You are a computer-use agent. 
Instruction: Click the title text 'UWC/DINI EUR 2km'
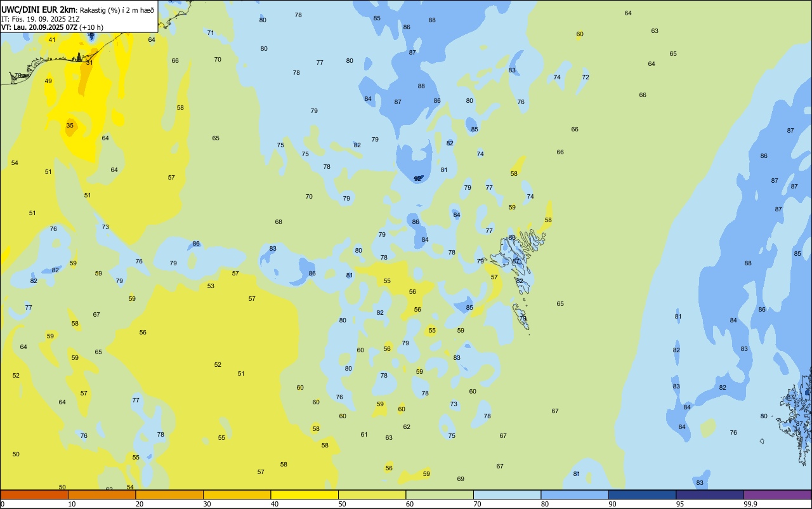pos(39,10)
